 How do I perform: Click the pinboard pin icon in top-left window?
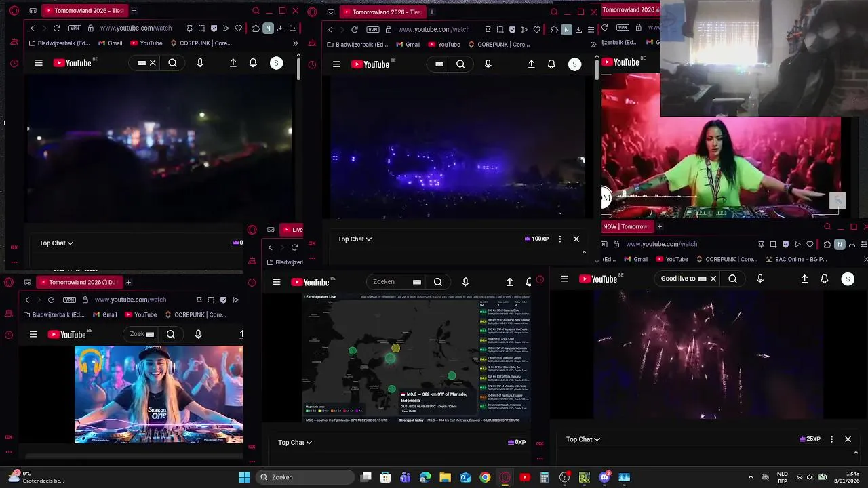189,28
